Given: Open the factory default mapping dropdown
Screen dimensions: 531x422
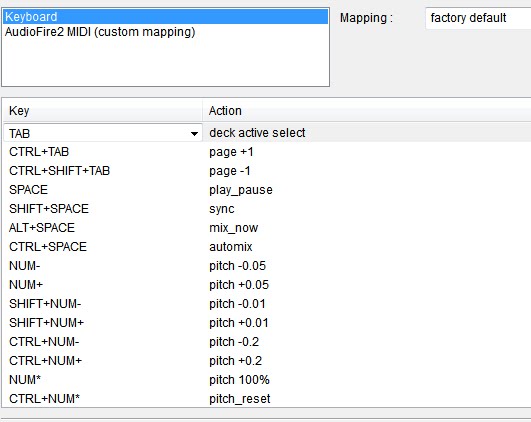Looking at the screenshot, I should [478, 18].
